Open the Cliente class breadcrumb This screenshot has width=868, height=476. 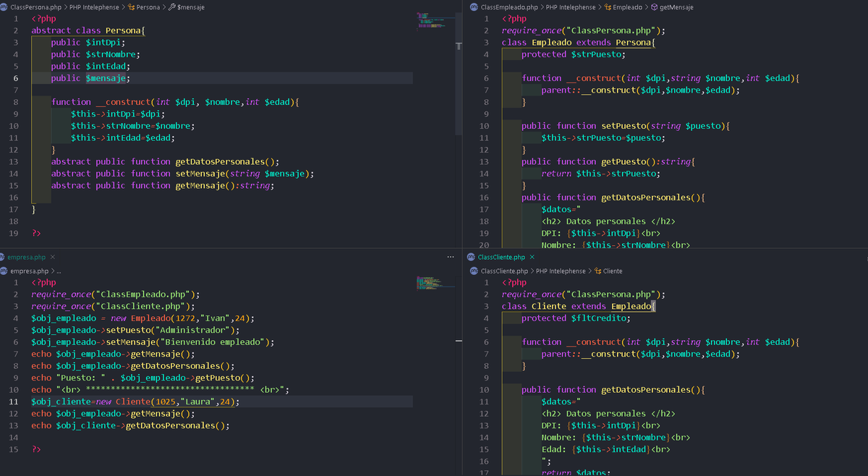tap(608, 271)
